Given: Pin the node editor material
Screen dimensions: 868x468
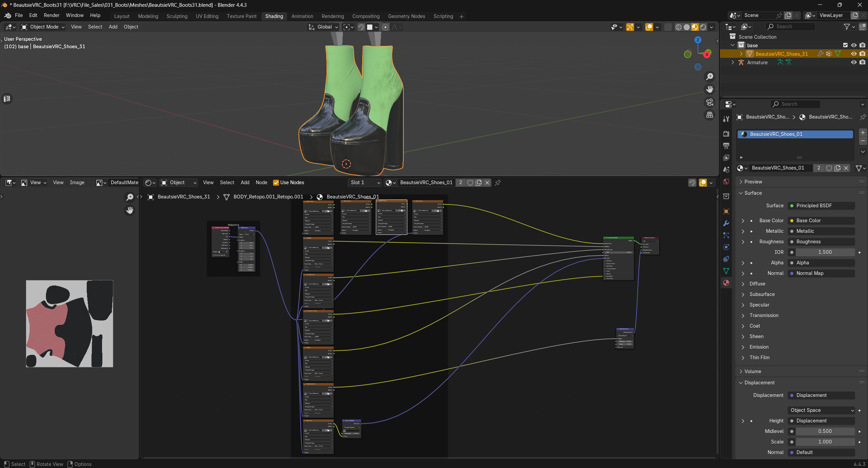Looking at the screenshot, I should [x=498, y=183].
